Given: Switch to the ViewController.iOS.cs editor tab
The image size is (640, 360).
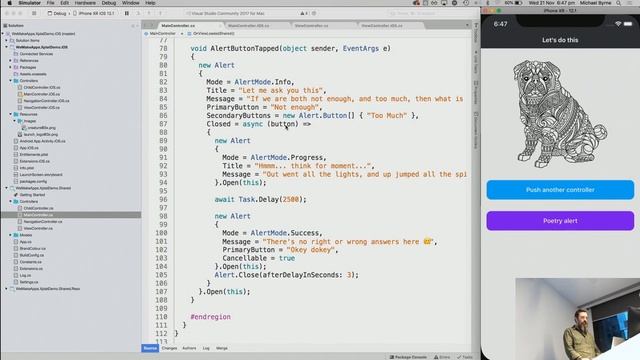Looking at the screenshot, I should coord(382,26).
